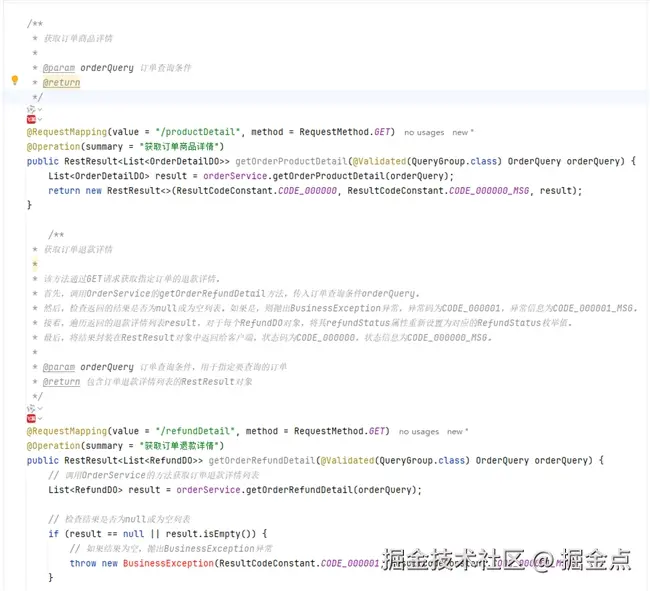Viewport: 650px width, 591px height.
Task: Open 'no usages' hint on the /productDetail line
Action: [x=424, y=133]
